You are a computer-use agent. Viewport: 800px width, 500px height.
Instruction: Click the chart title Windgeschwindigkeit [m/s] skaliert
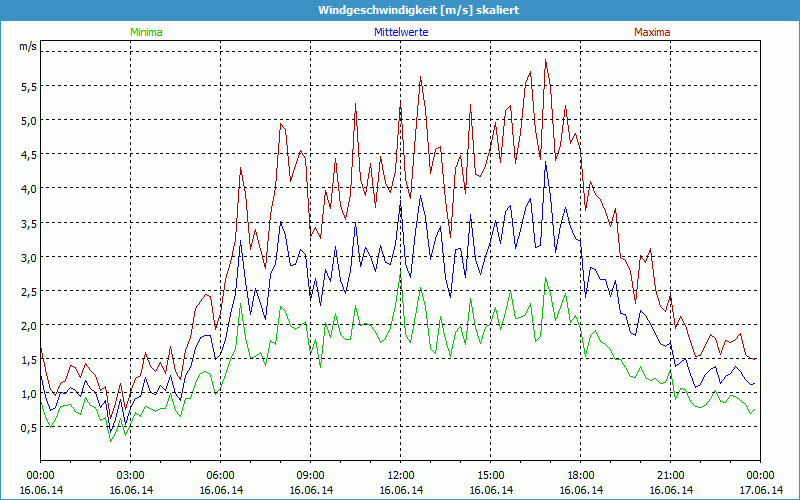(418, 10)
